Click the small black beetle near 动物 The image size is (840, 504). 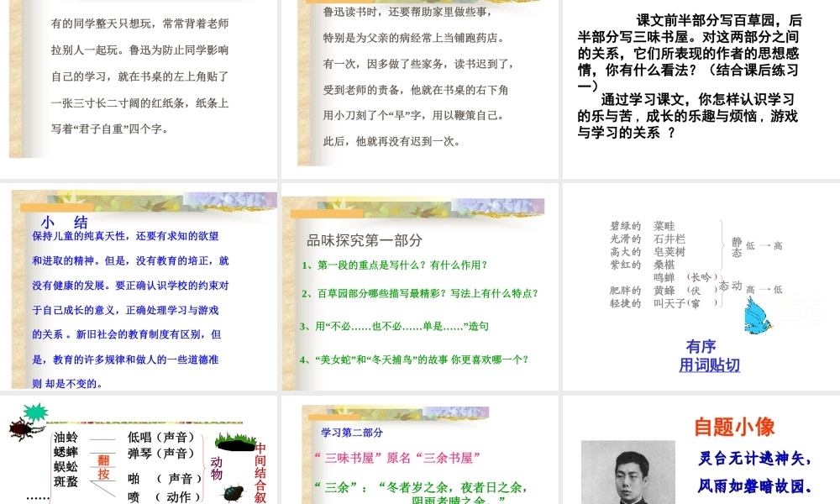point(233,493)
